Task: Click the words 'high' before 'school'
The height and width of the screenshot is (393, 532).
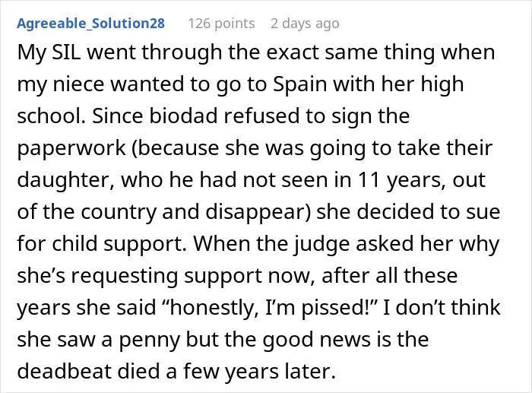Action: point(442,84)
